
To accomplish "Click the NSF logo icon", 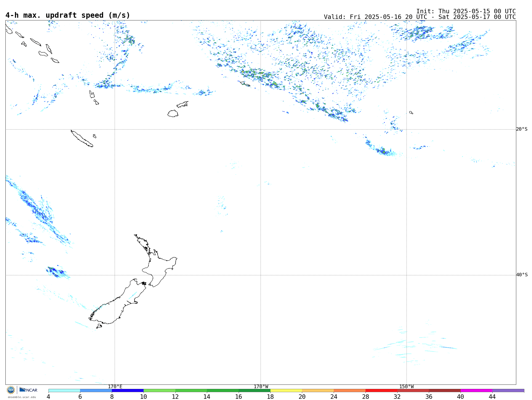I will [x=11, y=390].
